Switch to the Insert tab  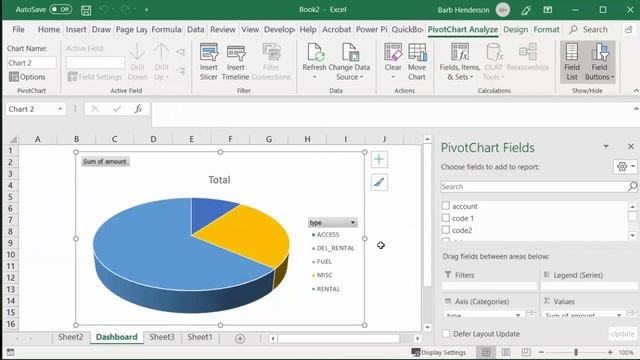point(76,29)
